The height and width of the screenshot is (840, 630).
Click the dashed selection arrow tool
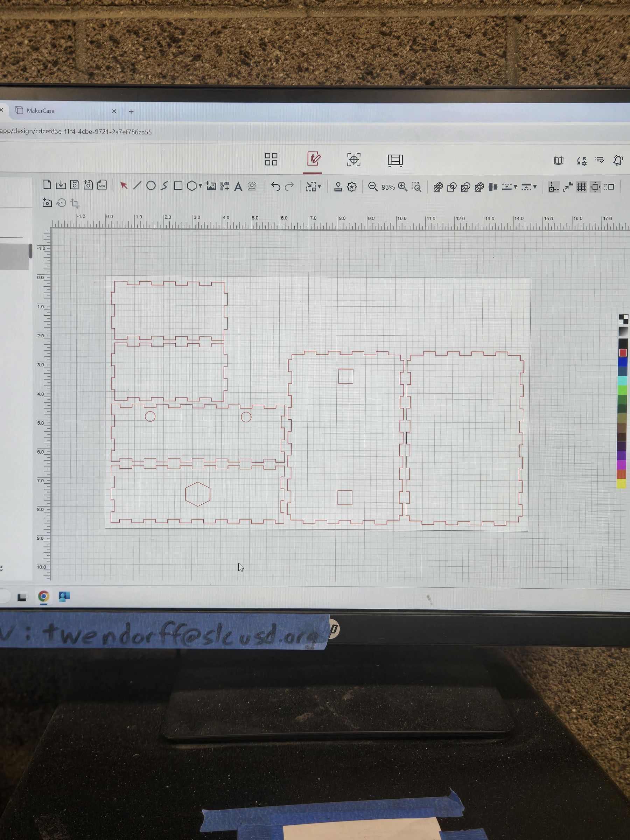click(x=311, y=187)
